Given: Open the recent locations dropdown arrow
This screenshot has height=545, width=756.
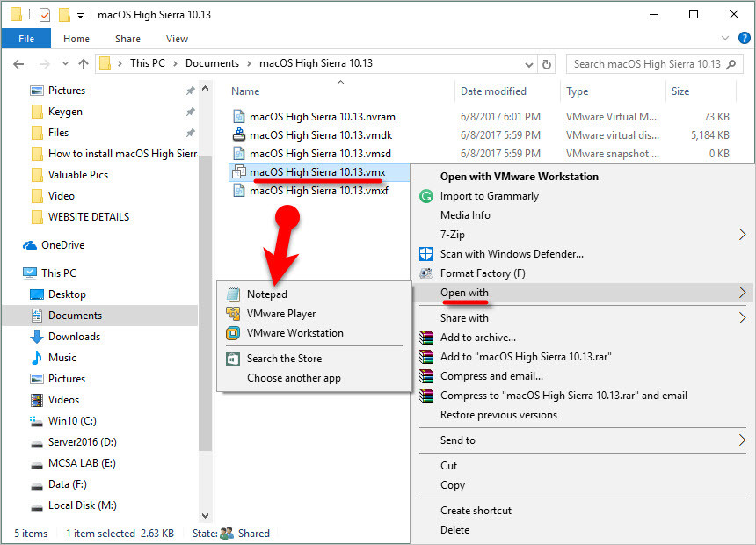Looking at the screenshot, I should pos(66,63).
